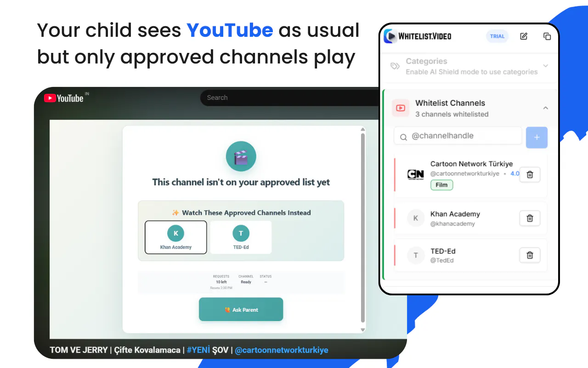Delete TED-Ed with trash icon
Image resolution: width=588 pixels, height=368 pixels.
530,255
